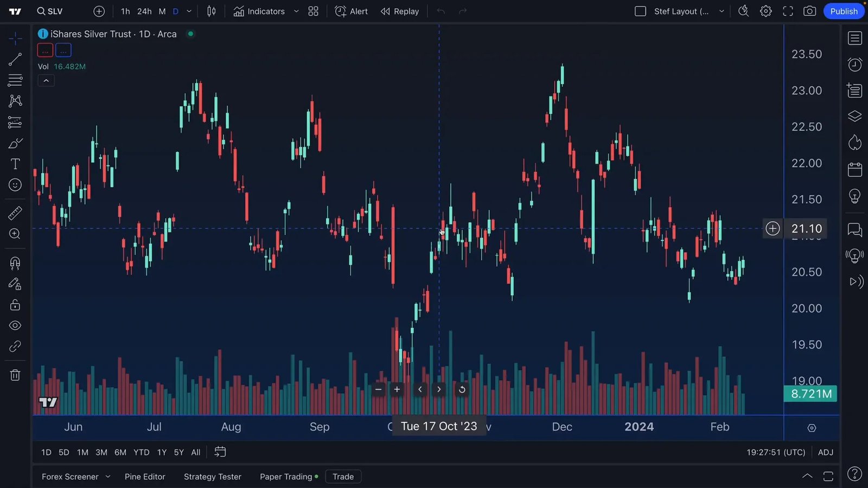Image resolution: width=868 pixels, height=488 pixels.
Task: Expand the layout management dropdown arrow
Action: tap(722, 11)
